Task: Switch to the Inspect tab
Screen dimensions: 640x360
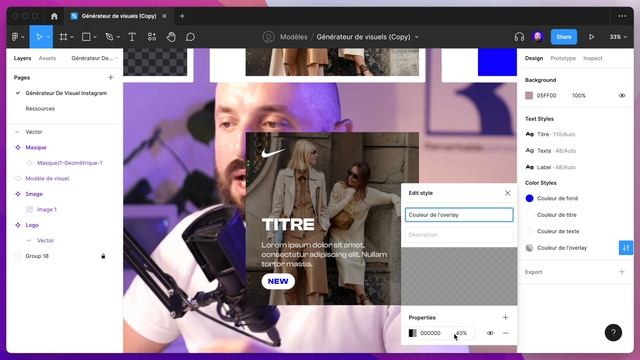Action: point(592,58)
